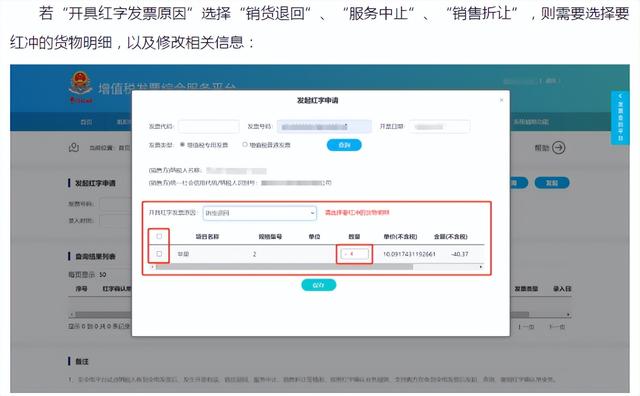Click the location pin icon beside 当前位置

coord(74,148)
